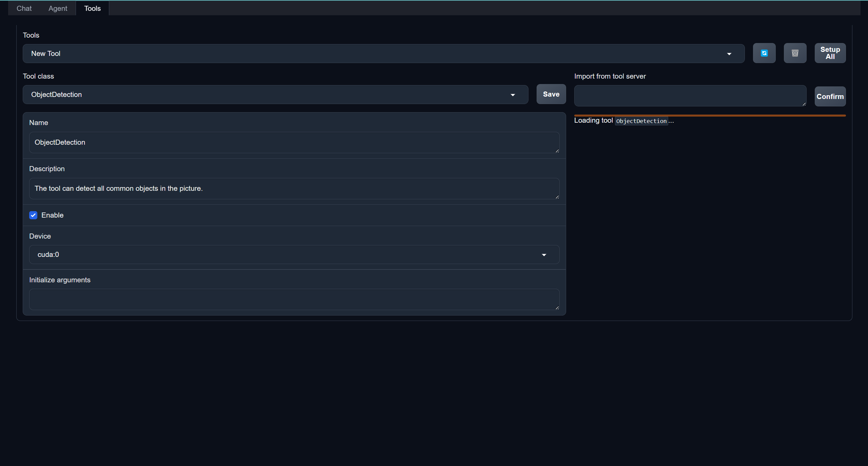Click the New Tool dropdown arrow
868x466 pixels.
click(729, 53)
